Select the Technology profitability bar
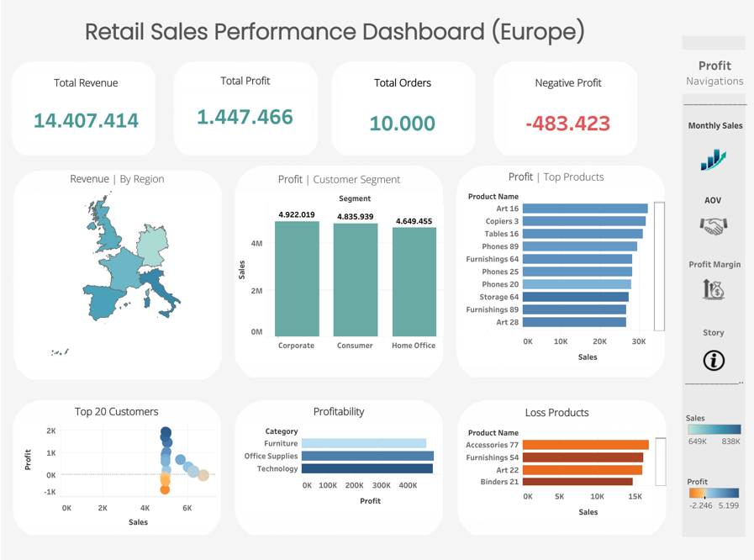This screenshot has width=754, height=560. [366, 468]
